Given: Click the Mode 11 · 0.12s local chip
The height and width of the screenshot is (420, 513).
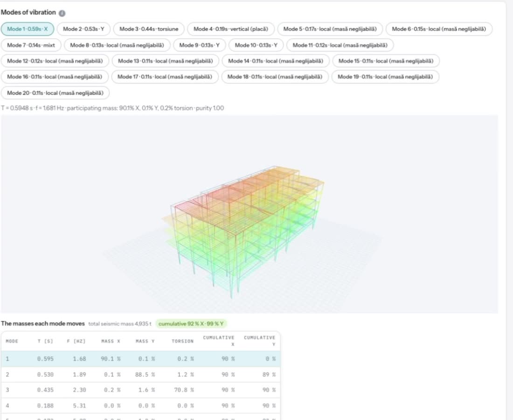Looking at the screenshot, I should [340, 45].
